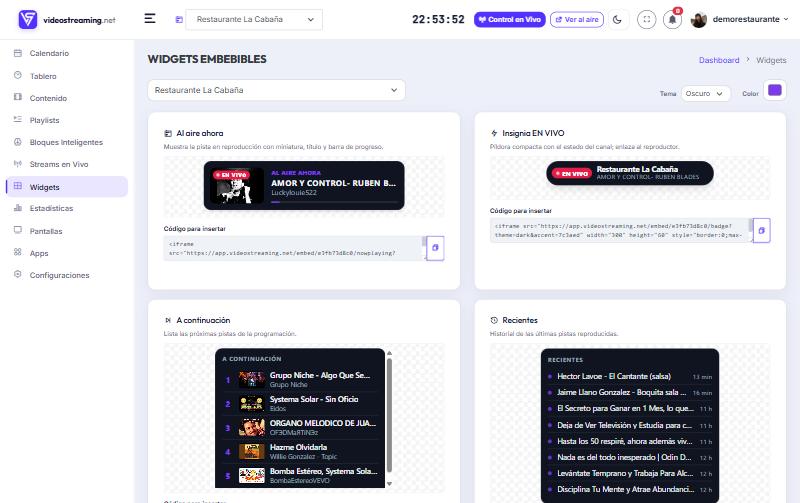Image resolution: width=800 pixels, height=503 pixels.
Task: Select Jaime Llano Gonzalez - Boquita sala entry
Action: click(x=630, y=392)
